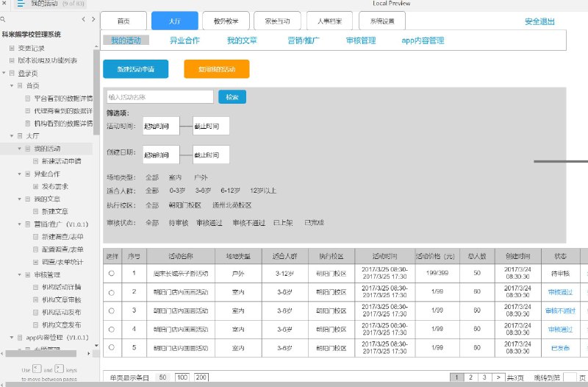Switch to the 审核管理 sub-tab
Image resolution: width=588 pixels, height=387 pixels.
click(x=361, y=40)
